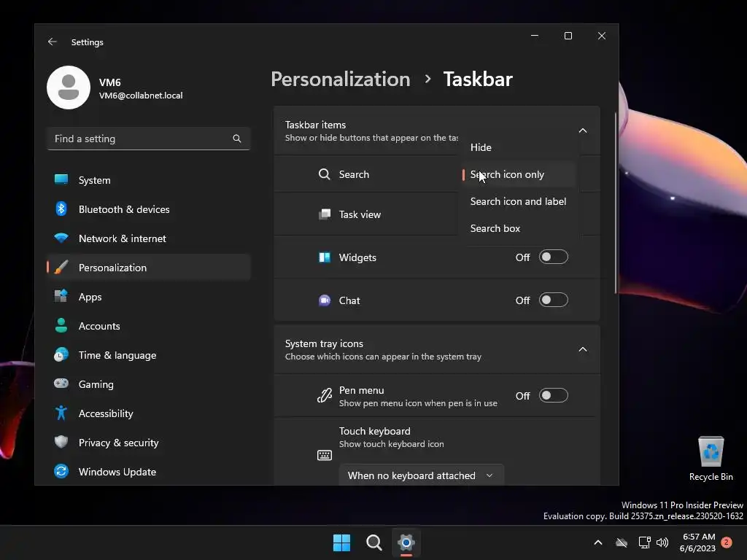Click the Widgets row icon
The height and width of the screenshot is (560, 747).
pyautogui.click(x=325, y=257)
